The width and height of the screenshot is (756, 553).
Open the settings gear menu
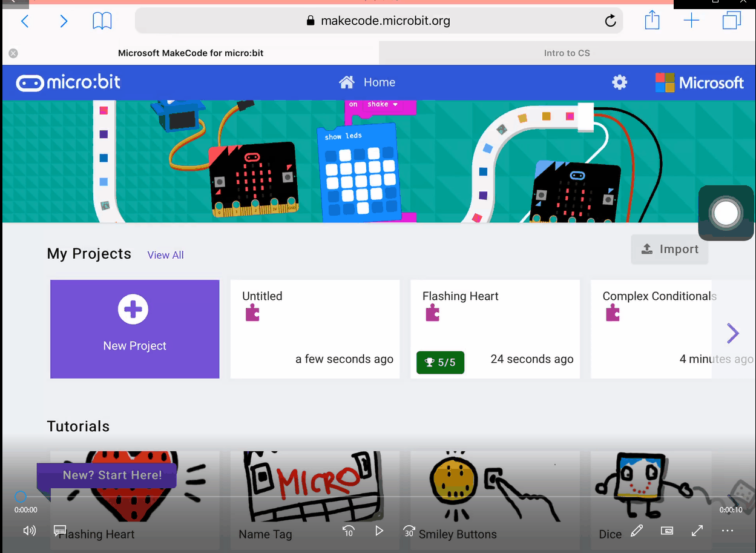click(x=620, y=82)
